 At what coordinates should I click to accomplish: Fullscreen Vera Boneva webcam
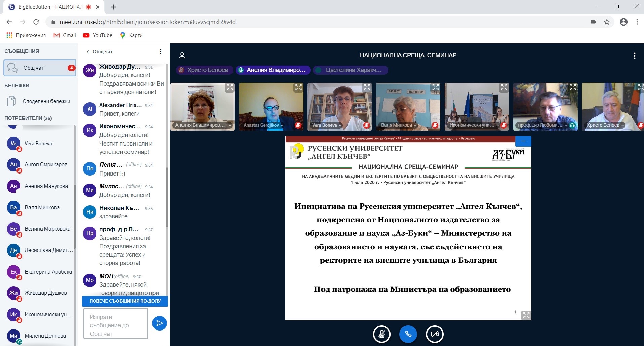pos(367,88)
